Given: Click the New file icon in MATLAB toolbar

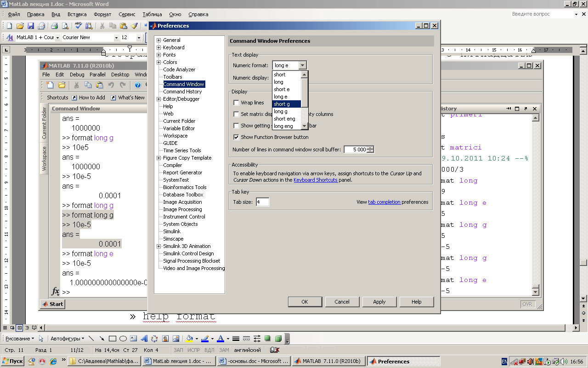Looking at the screenshot, I should 50,85.
